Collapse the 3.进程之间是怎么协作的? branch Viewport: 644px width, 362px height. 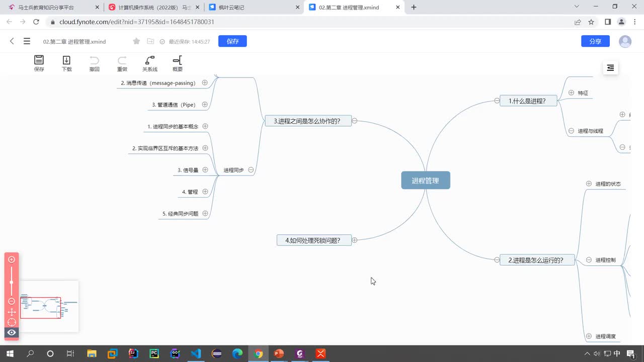(354, 121)
